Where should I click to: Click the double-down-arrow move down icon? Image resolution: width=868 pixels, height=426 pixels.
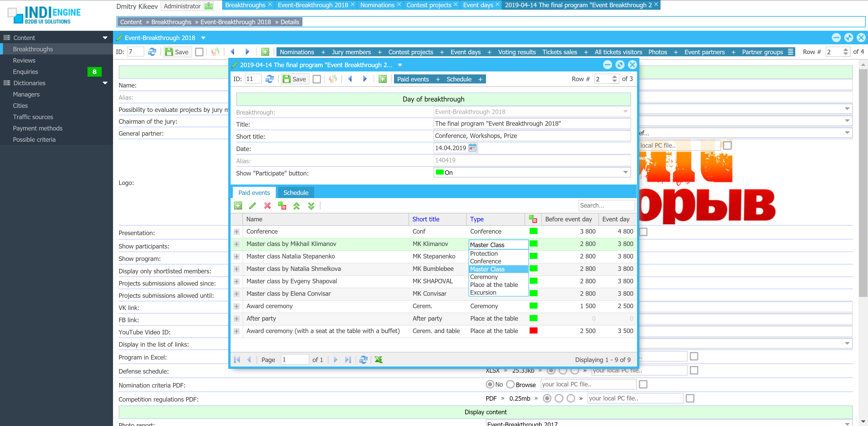click(311, 206)
